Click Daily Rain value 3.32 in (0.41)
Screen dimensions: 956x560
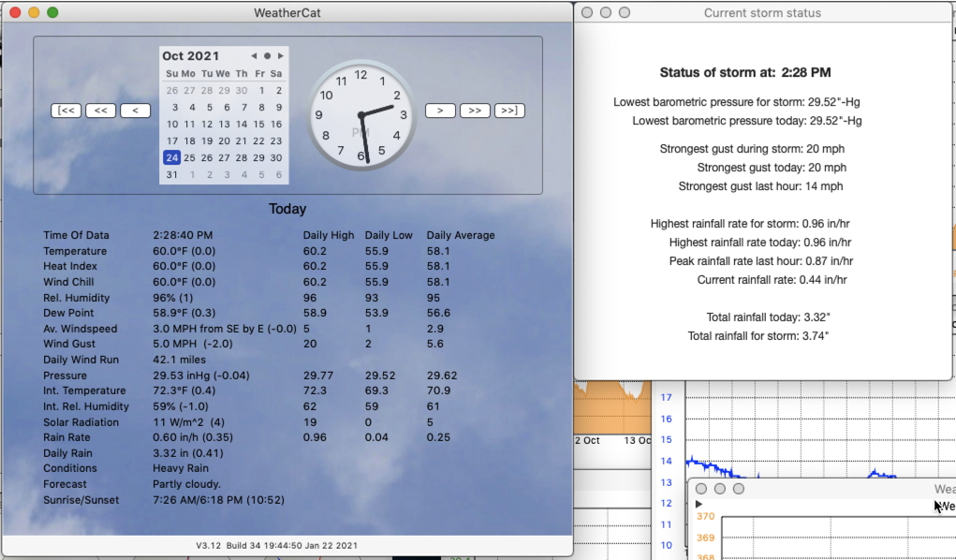pyautogui.click(x=188, y=452)
